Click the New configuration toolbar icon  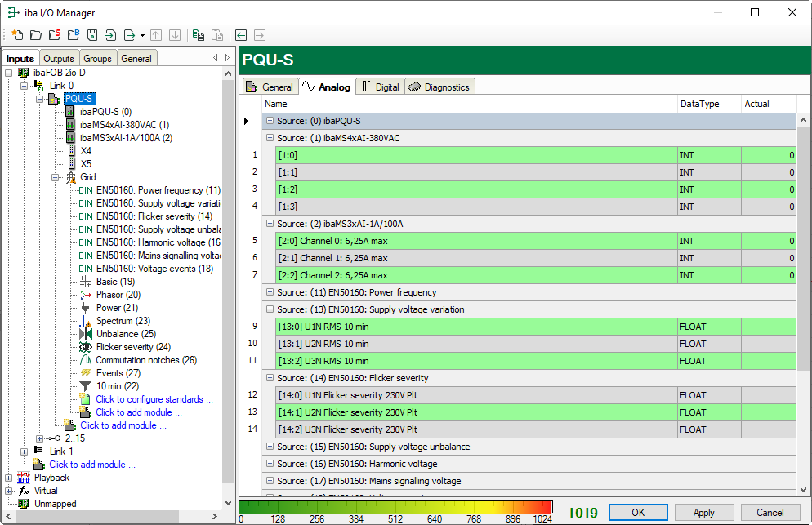[17, 35]
